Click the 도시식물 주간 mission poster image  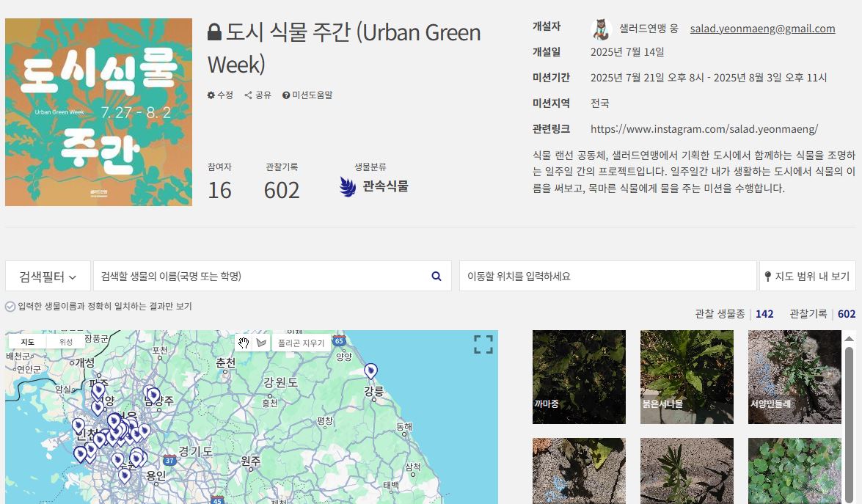point(99,112)
